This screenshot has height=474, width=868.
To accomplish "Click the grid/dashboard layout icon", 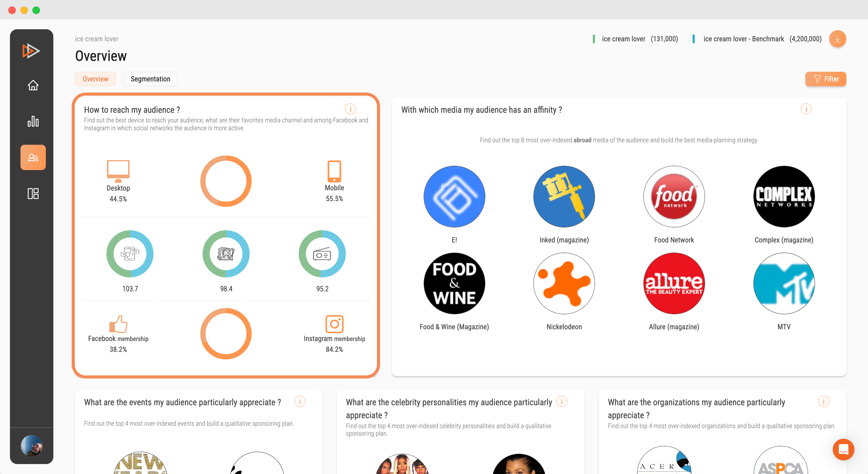I will tap(33, 193).
